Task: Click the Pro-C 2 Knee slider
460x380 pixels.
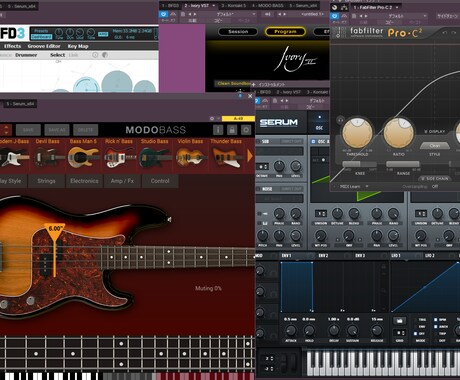Action: pyautogui.click(x=359, y=164)
